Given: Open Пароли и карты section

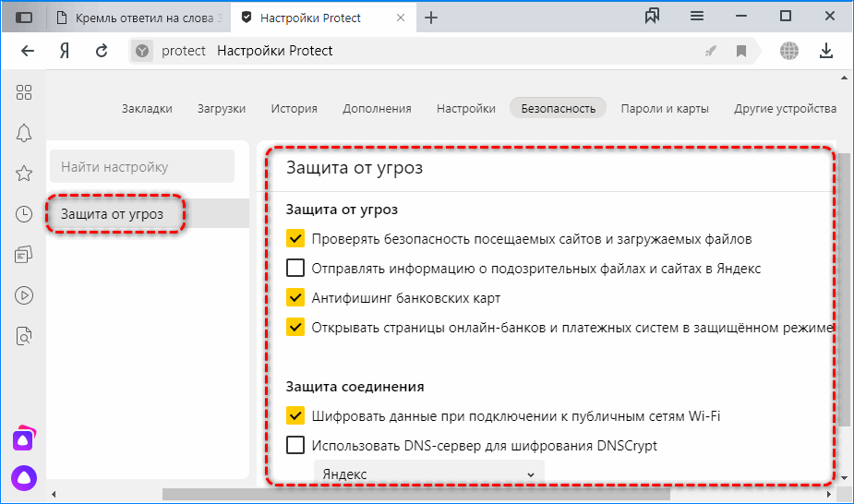Looking at the screenshot, I should coord(665,108).
